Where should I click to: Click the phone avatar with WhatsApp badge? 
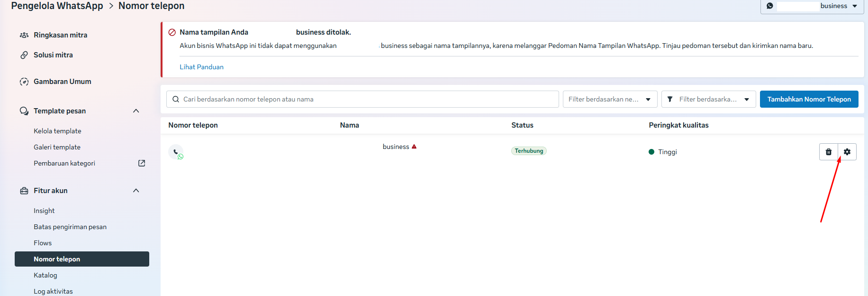tap(176, 152)
